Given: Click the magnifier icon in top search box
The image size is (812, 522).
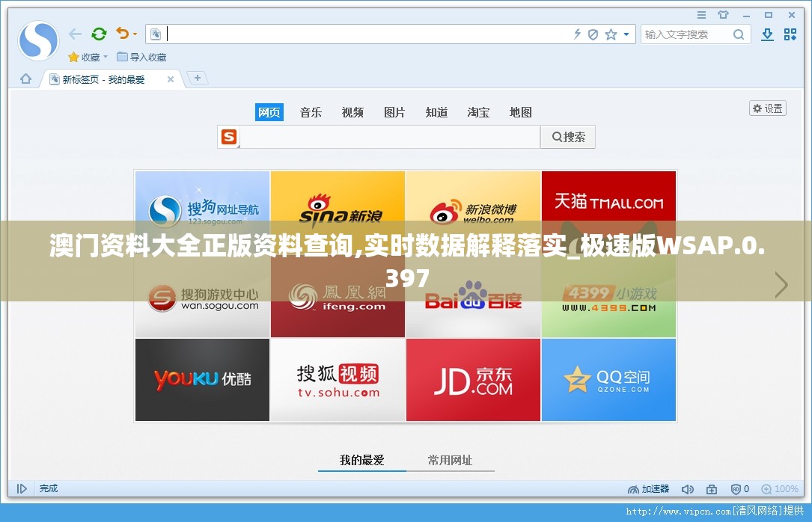Looking at the screenshot, I should (x=739, y=34).
